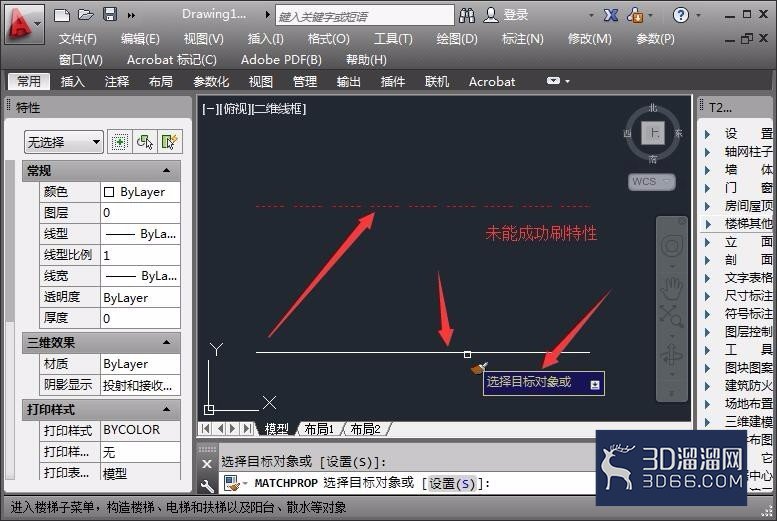Click the keyword search input field
The image size is (777, 521).
click(x=365, y=16)
